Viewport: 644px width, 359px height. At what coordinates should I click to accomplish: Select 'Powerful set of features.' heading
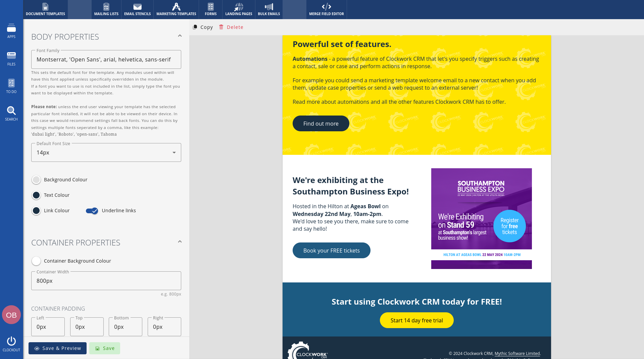(342, 44)
